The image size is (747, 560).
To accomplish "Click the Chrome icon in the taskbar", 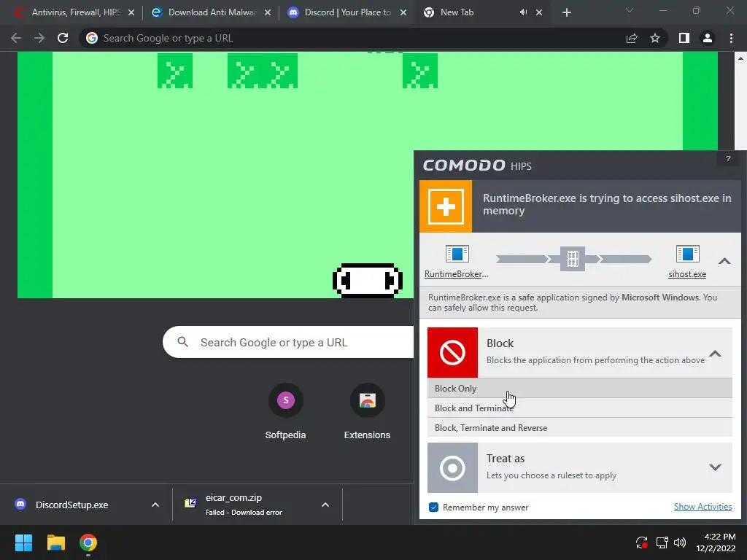I will tap(88, 542).
